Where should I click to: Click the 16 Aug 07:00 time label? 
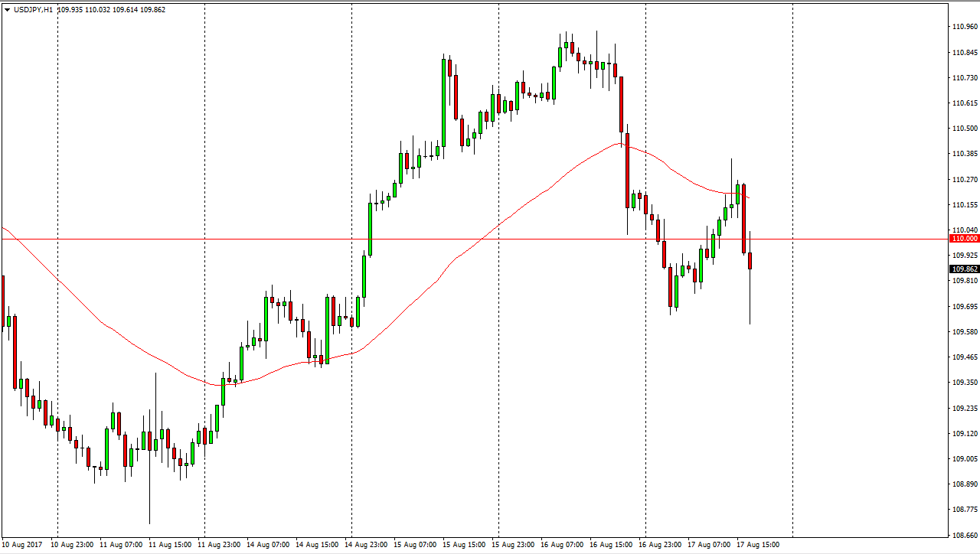[563, 545]
